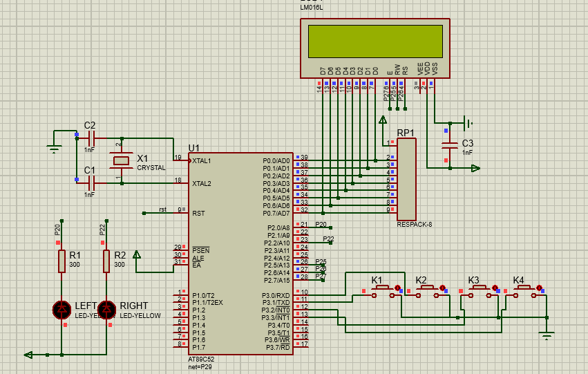Click the VEE pin label on the LCD
This screenshot has width=588, height=374.
coord(420,68)
